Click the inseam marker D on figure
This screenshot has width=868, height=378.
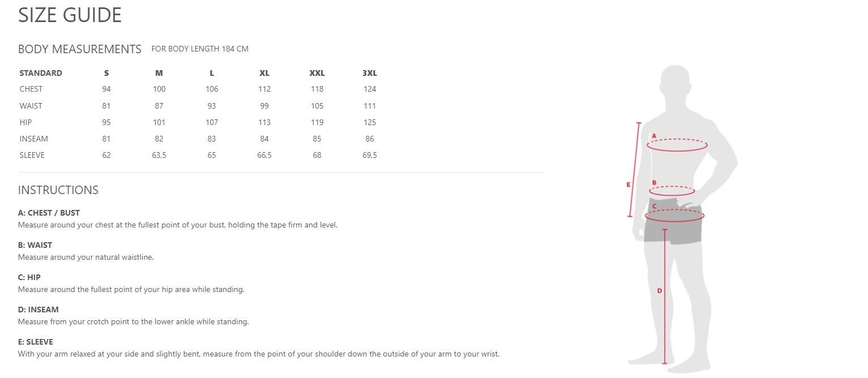coord(660,291)
